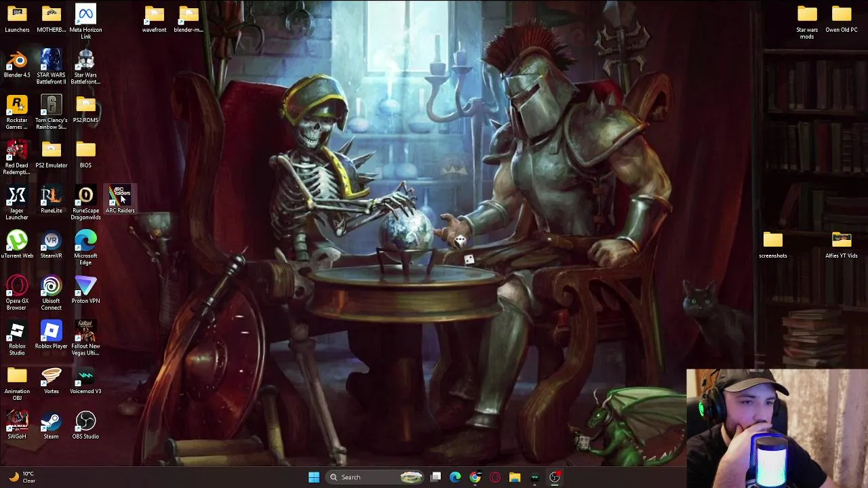
Task: Open the PS2 Emulator folder
Action: 52,155
